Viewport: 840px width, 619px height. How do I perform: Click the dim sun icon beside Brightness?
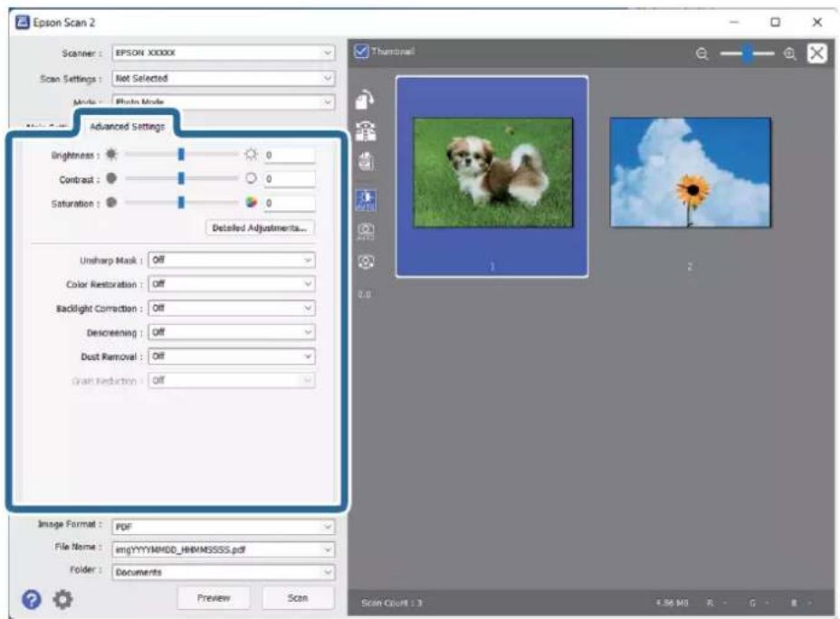pyautogui.click(x=111, y=155)
